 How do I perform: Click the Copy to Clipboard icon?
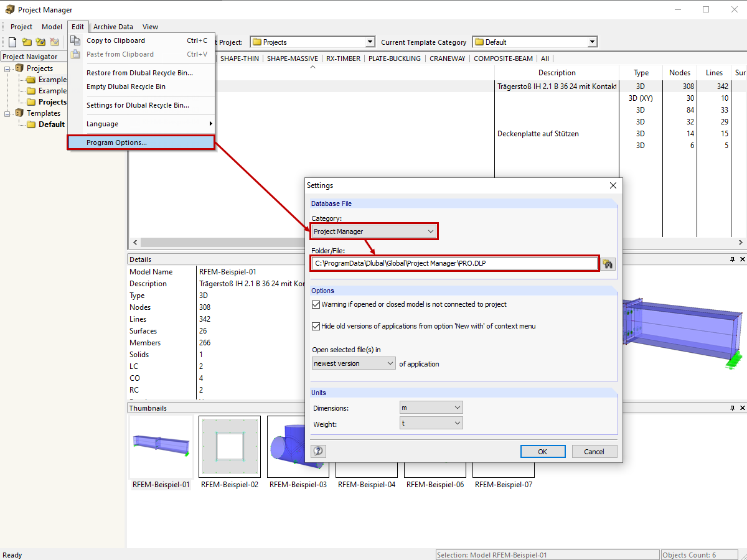(75, 39)
